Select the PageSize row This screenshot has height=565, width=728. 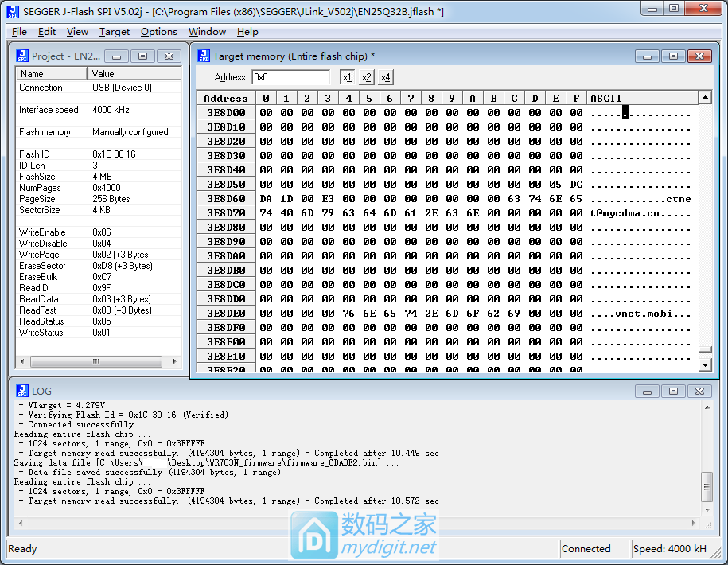(x=99, y=199)
